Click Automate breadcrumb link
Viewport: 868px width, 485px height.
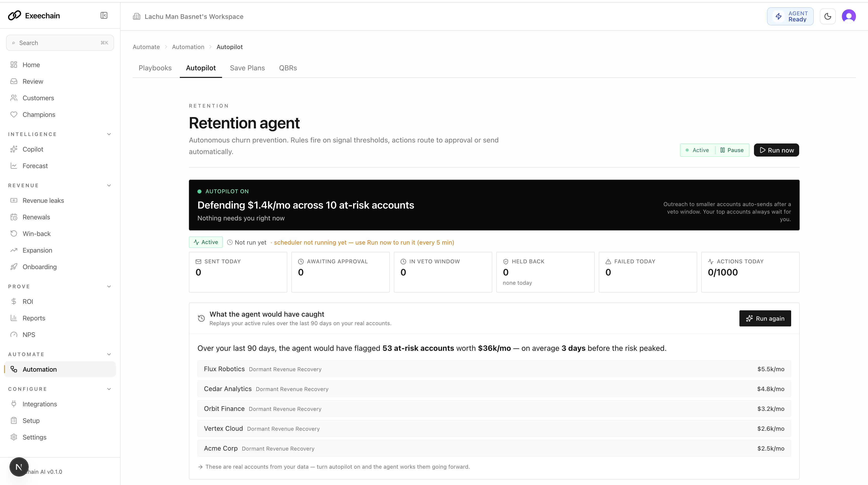[146, 47]
